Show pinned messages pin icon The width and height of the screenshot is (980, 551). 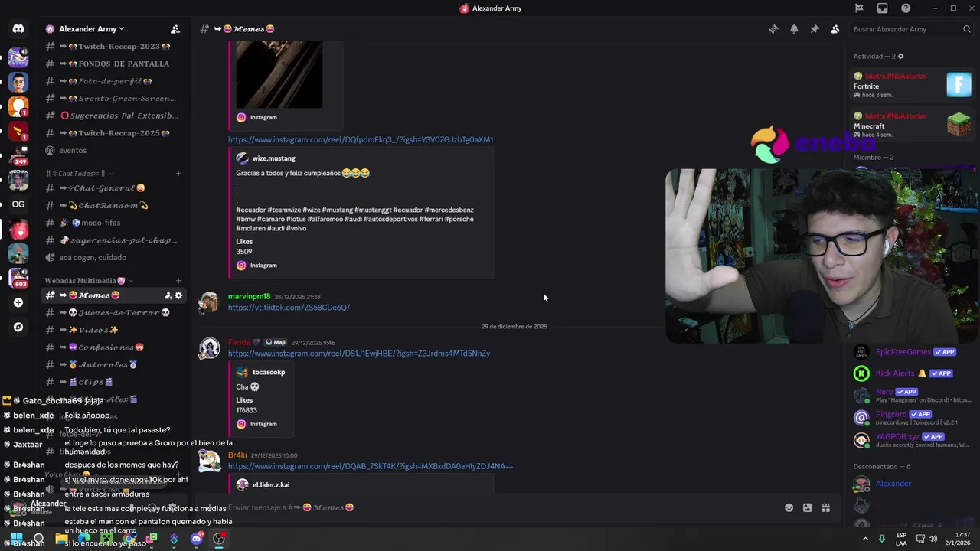pos(815,29)
